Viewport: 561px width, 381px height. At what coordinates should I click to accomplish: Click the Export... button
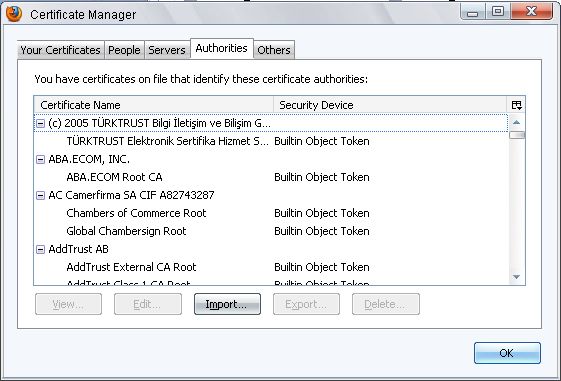tap(306, 304)
